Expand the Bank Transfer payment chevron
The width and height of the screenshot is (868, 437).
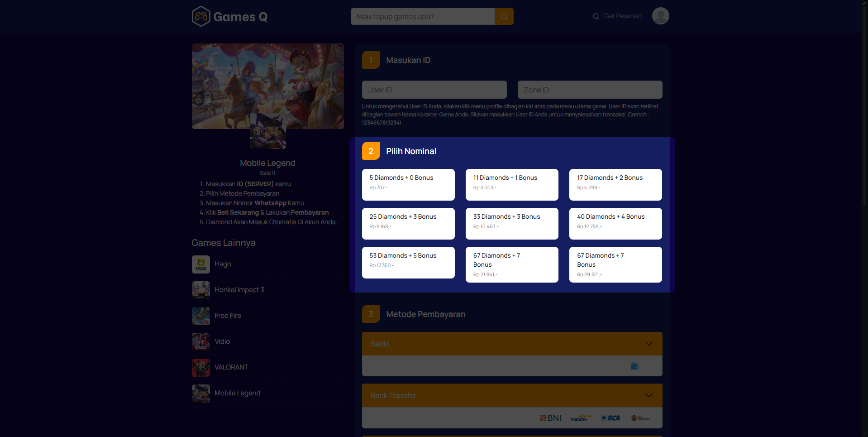(x=649, y=395)
